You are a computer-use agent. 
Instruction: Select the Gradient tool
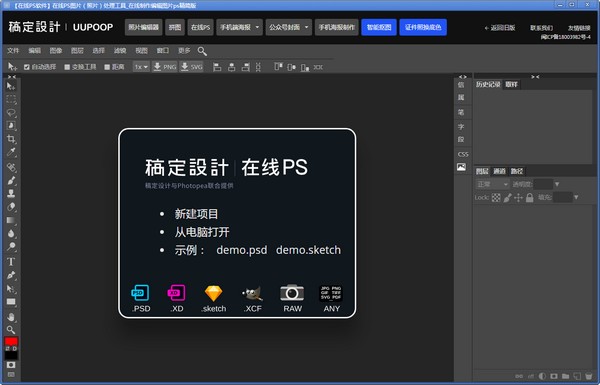11,220
